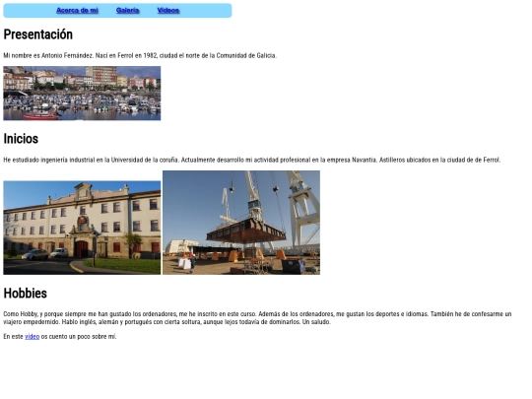Click the university building photo
The width and height of the screenshot is (532, 399).
(82, 228)
